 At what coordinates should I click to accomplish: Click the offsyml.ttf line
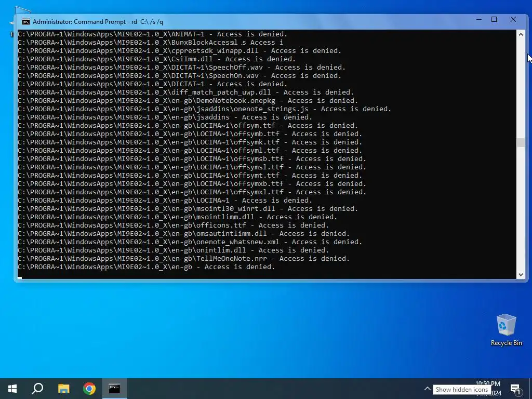click(190, 151)
